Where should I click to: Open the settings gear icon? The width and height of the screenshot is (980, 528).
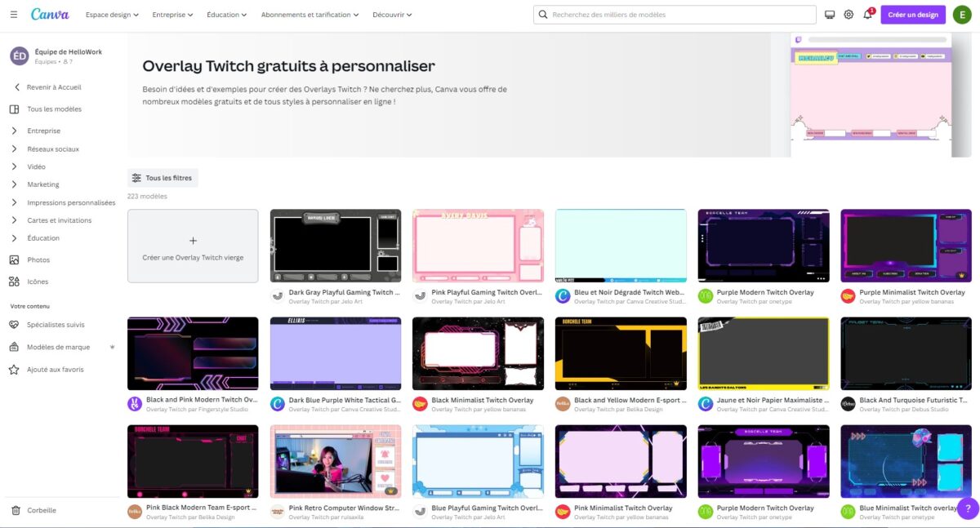(x=848, y=14)
